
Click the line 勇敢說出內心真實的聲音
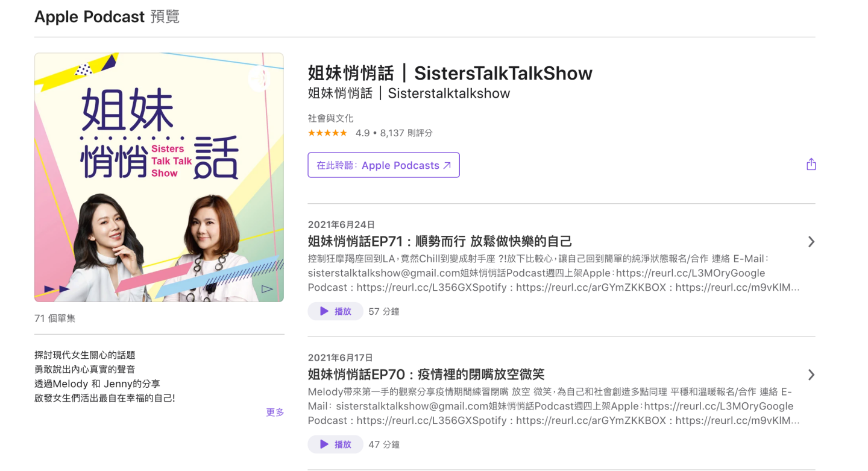[85, 370]
